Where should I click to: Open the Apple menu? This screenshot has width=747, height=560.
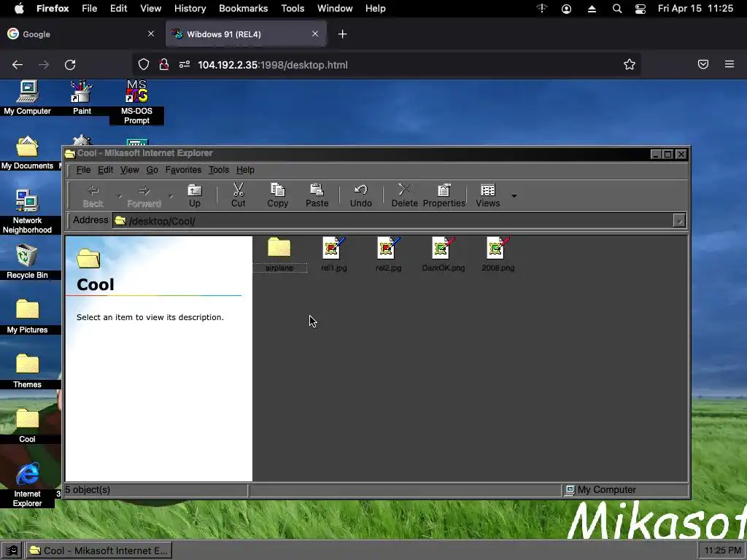(x=19, y=9)
